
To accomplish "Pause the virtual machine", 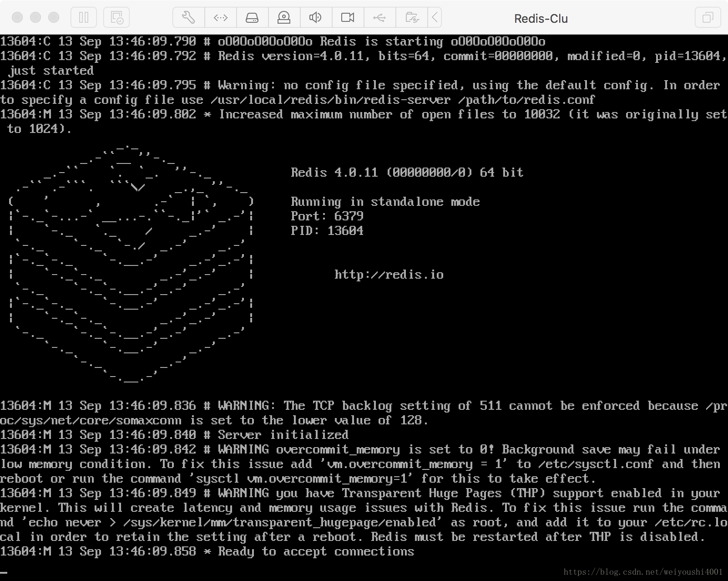I will click(x=84, y=18).
